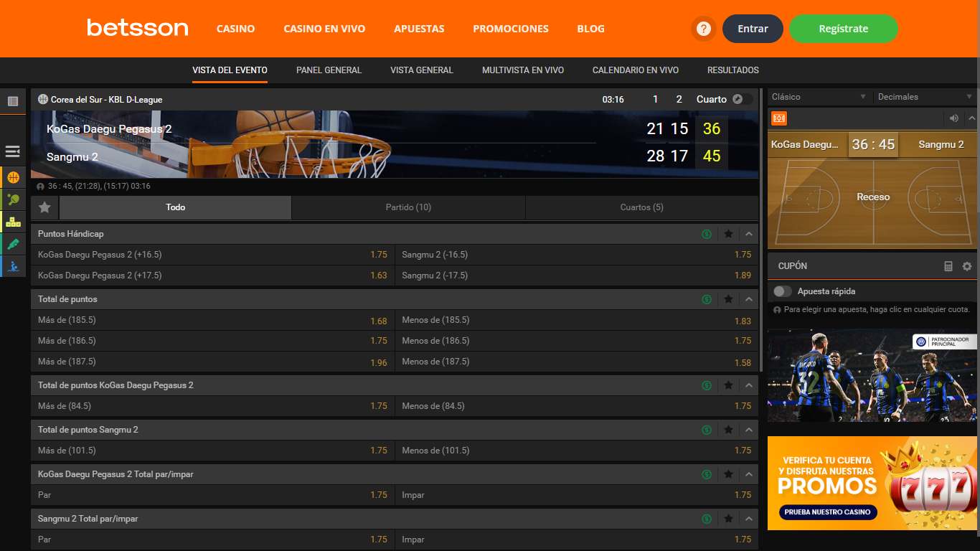Screen dimensions: 980x551
Task: Select the Partido (10) tab
Action: point(408,207)
